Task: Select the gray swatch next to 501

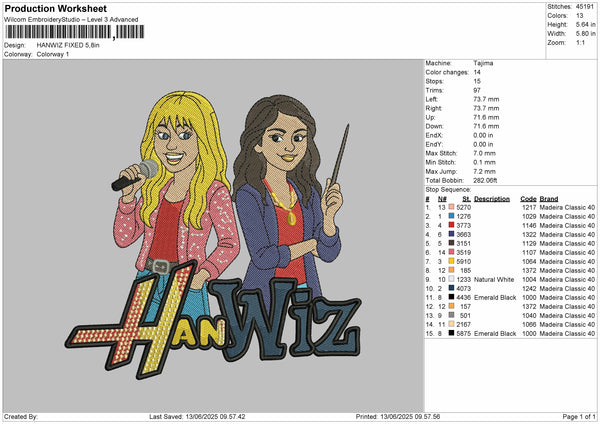Action: pyautogui.click(x=451, y=315)
